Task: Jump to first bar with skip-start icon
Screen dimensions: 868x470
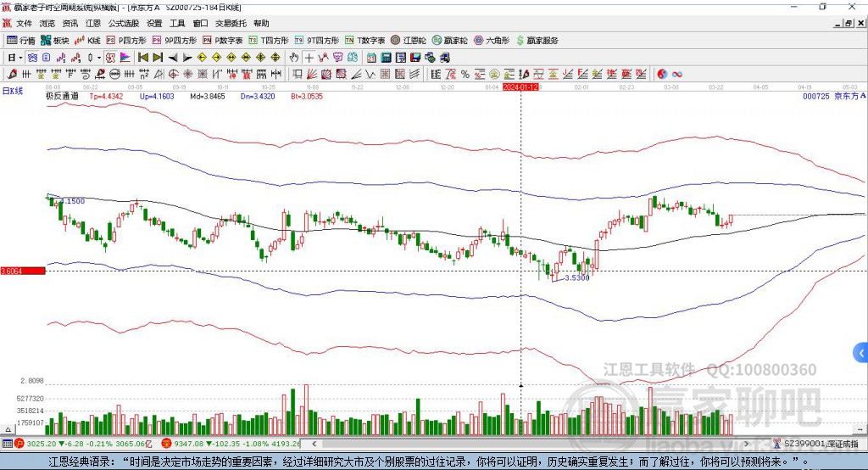Action: [x=142, y=58]
